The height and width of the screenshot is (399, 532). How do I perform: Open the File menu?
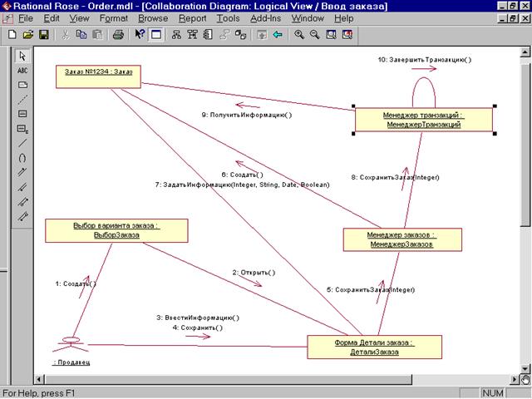(26, 18)
